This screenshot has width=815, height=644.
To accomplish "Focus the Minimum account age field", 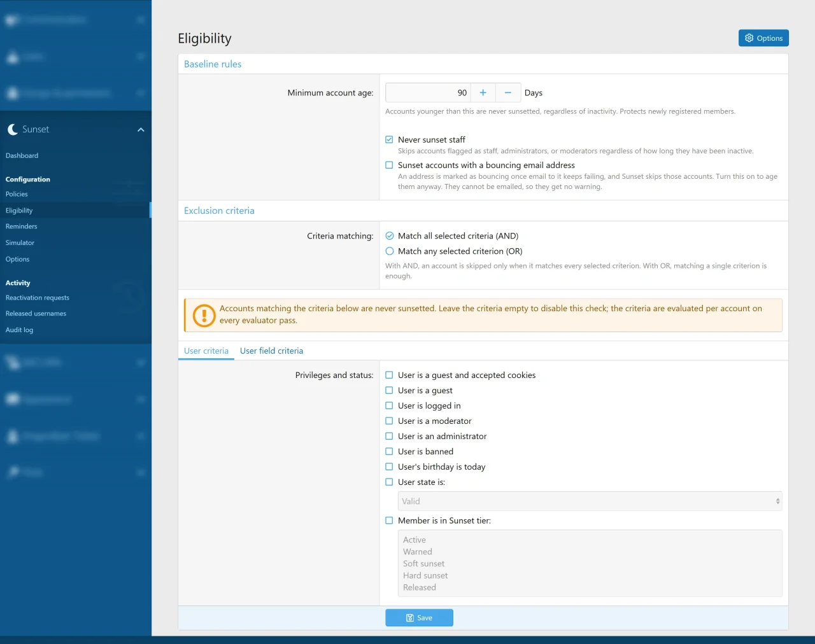I will [428, 93].
